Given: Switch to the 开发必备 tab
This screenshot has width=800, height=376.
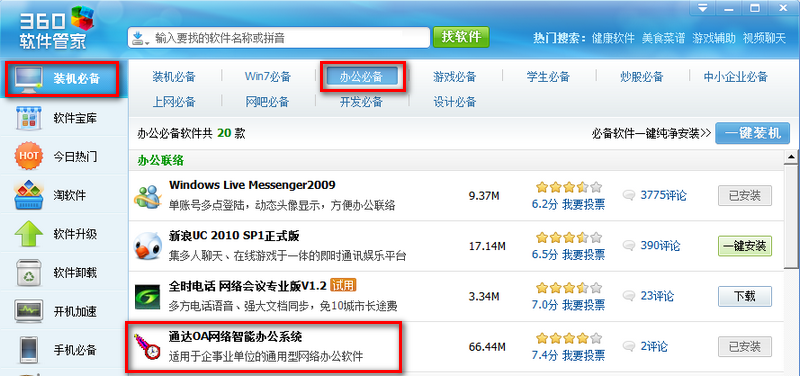Looking at the screenshot, I should coord(361,102).
